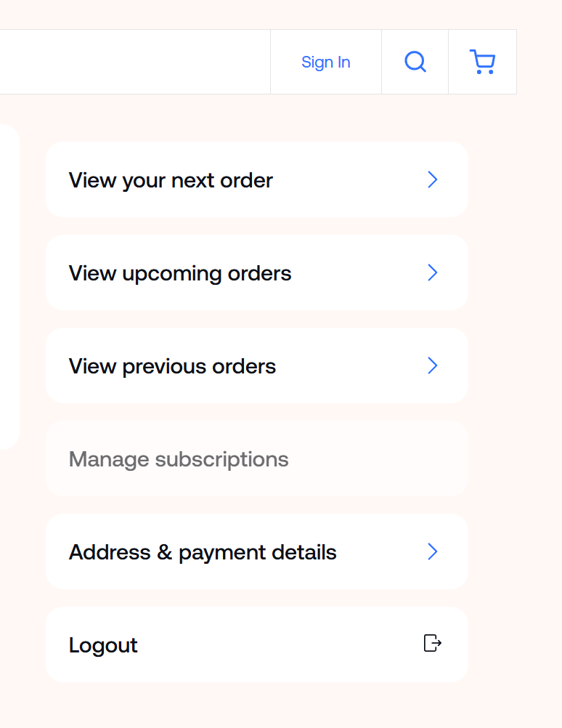Click the chevron for View your next order
The width and height of the screenshot is (562, 728).
pos(433,180)
